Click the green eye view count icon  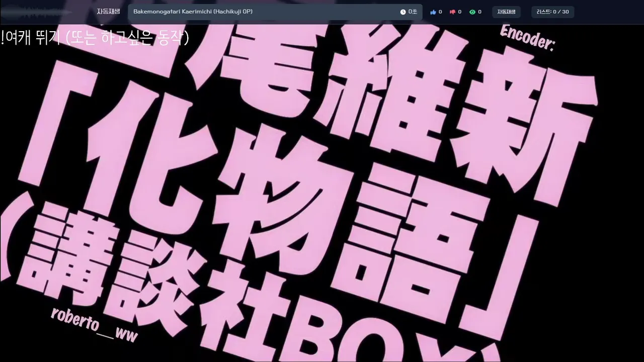point(472,12)
